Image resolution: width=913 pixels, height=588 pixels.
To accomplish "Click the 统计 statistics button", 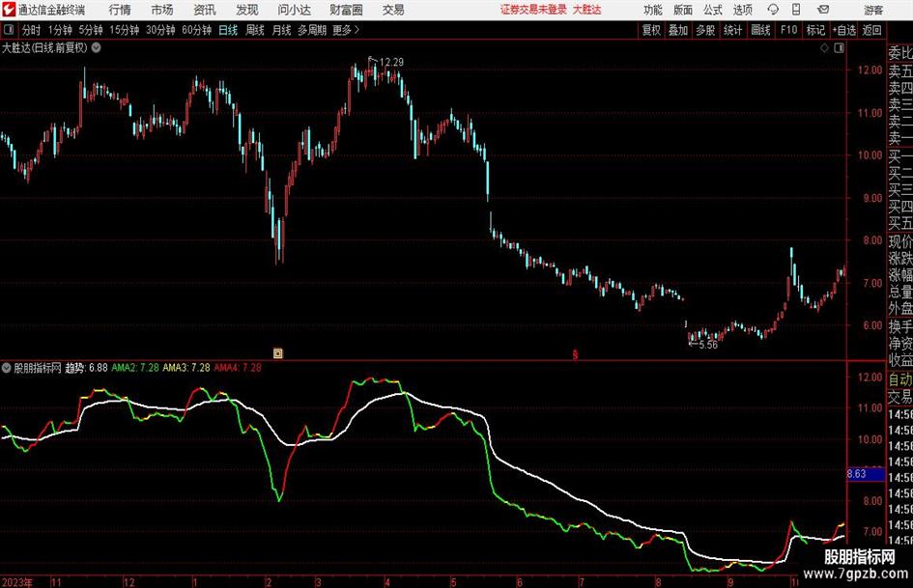I will tap(732, 30).
